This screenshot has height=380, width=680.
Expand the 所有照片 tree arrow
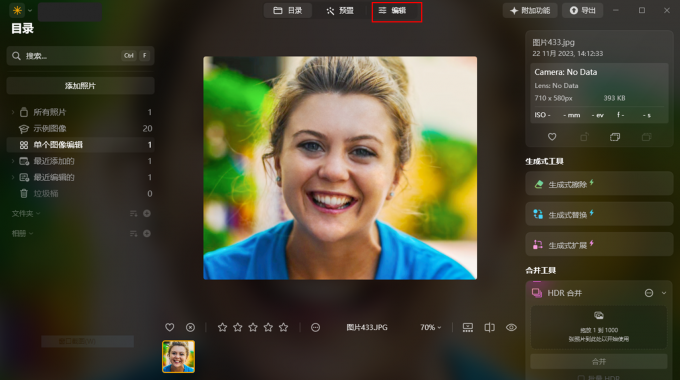(x=13, y=112)
